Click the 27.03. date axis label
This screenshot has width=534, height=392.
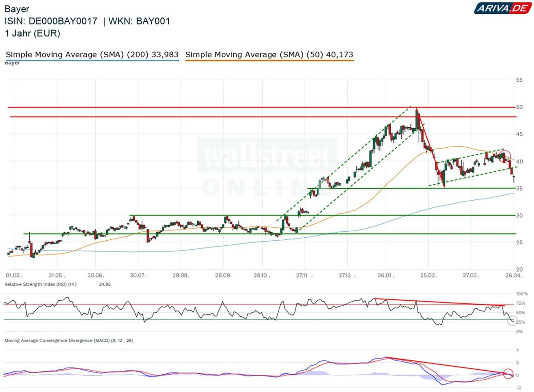pyautogui.click(x=471, y=276)
